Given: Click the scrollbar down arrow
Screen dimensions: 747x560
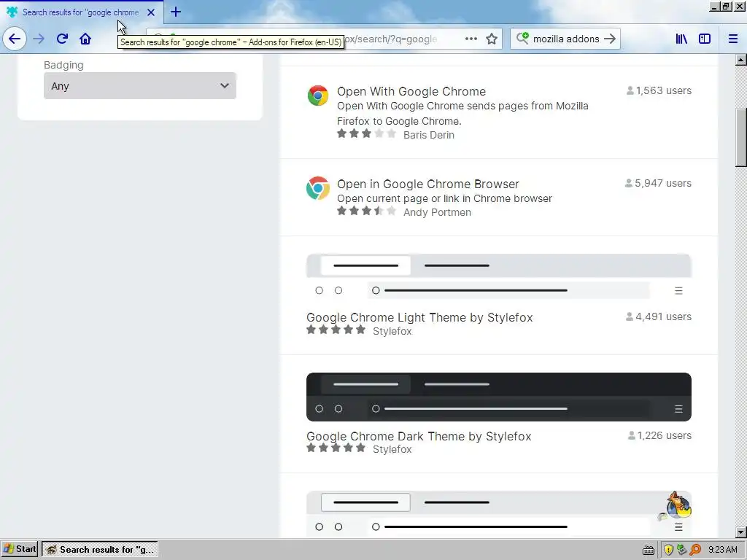Looking at the screenshot, I should coord(740,532).
